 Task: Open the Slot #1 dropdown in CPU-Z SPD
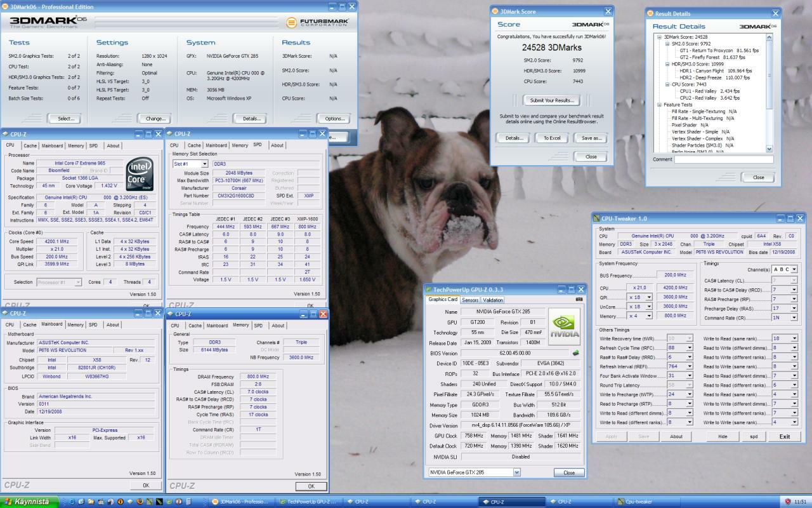point(206,164)
